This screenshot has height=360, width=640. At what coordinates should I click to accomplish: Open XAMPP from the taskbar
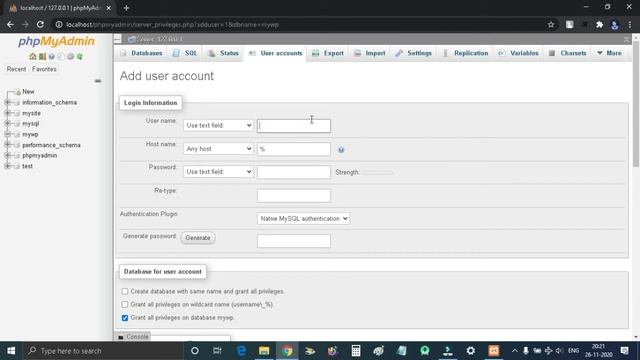[493, 351]
